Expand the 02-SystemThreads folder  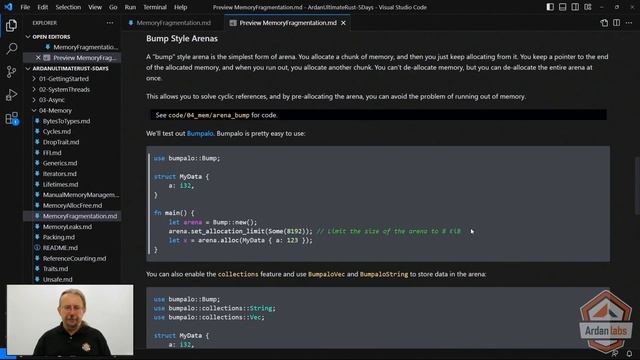(64, 89)
